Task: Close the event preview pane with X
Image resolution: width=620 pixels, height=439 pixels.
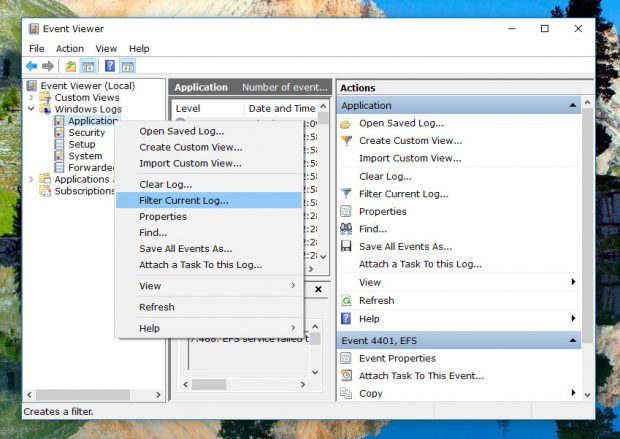Action: pyautogui.click(x=318, y=289)
